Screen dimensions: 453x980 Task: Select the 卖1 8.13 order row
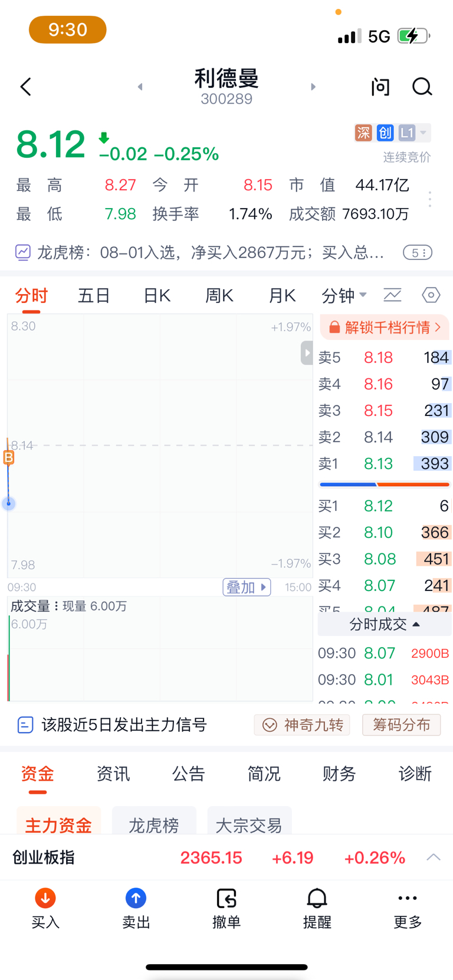(x=385, y=464)
